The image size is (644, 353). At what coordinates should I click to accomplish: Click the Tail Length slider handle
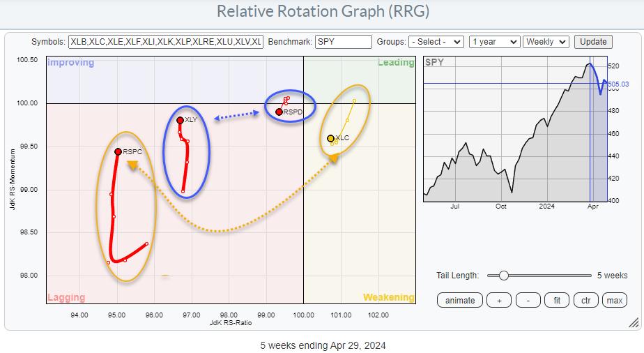pos(503,276)
